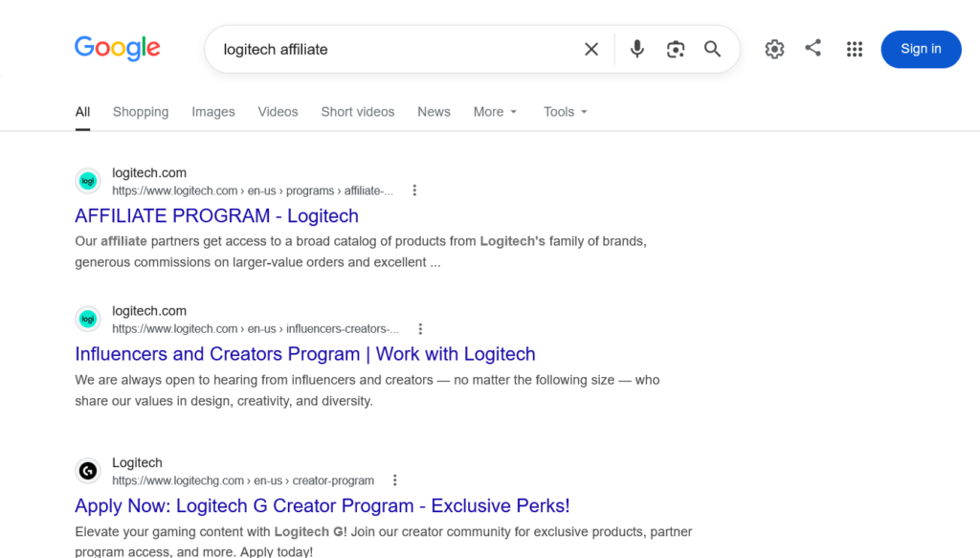Screen dimensions: 980x558
Task: Switch to Shopping tab
Action: click(x=141, y=112)
